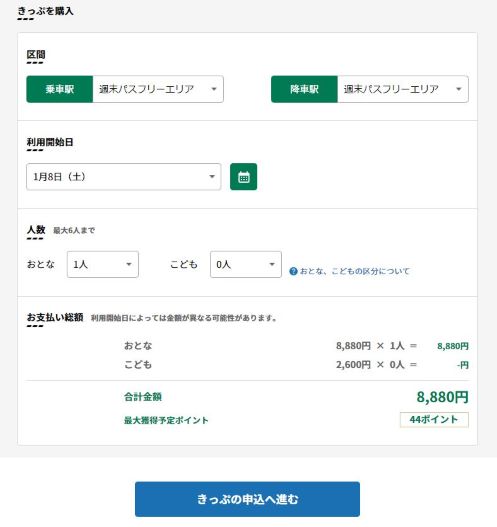Viewport: 497px width, 527px height.
Task: Click the 区間 section heading
Action: tap(36, 55)
